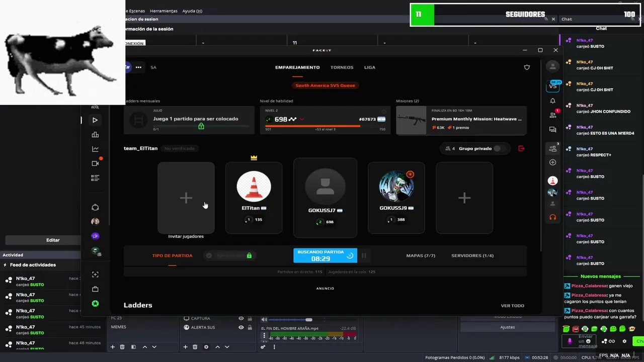Move scene up with OBS scenes up chevron
The width and height of the screenshot is (644, 362).
coord(145,347)
